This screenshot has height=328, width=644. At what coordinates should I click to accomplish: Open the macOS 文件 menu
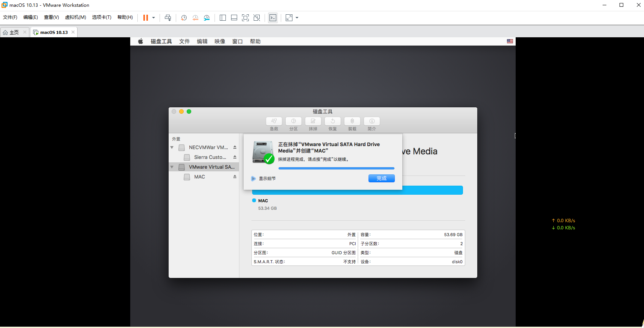pyautogui.click(x=184, y=41)
